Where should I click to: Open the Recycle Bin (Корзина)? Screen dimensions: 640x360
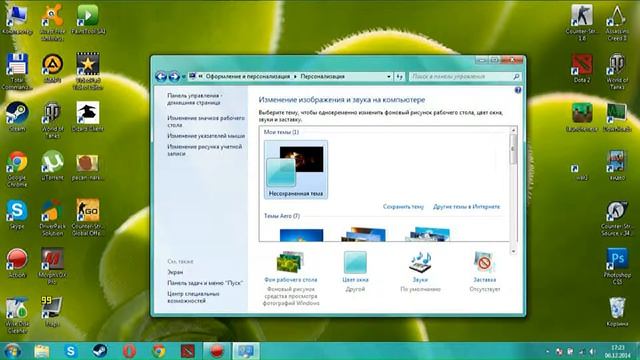617,312
